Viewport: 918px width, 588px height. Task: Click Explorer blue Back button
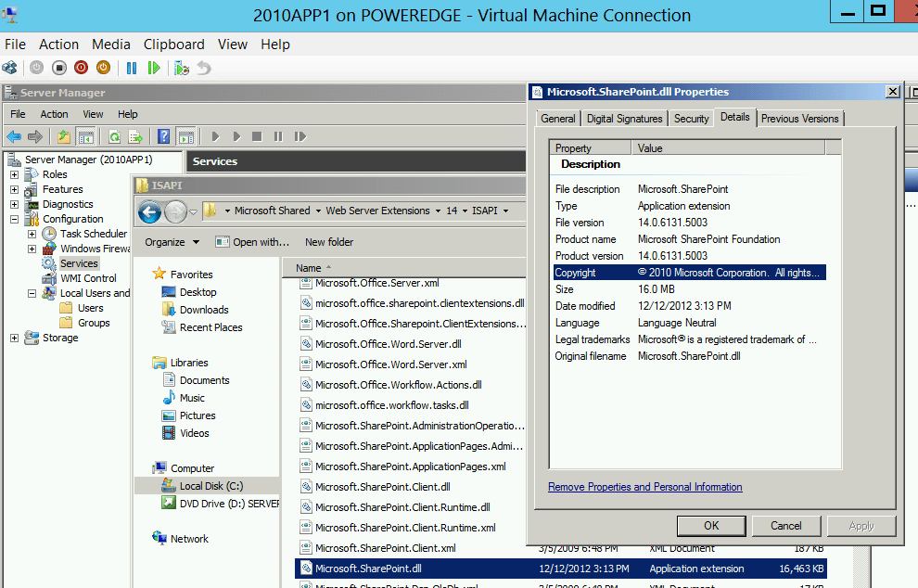tap(150, 211)
